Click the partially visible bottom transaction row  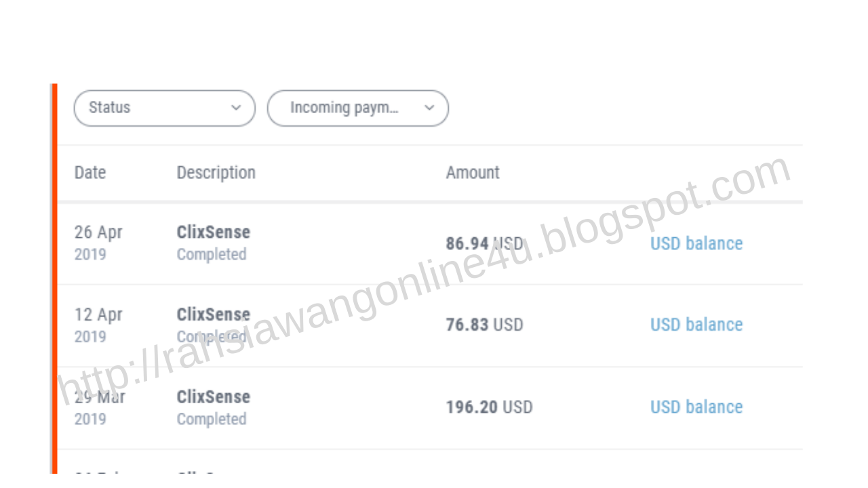tap(430, 462)
